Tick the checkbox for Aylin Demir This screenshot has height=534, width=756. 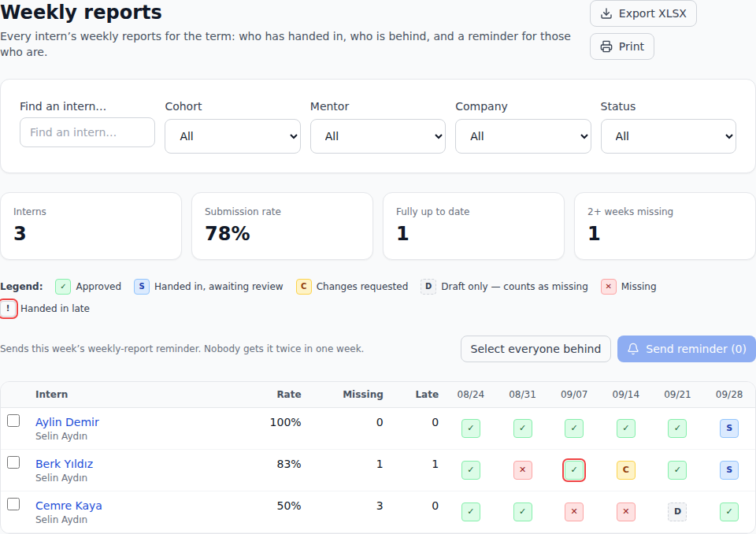click(x=13, y=421)
